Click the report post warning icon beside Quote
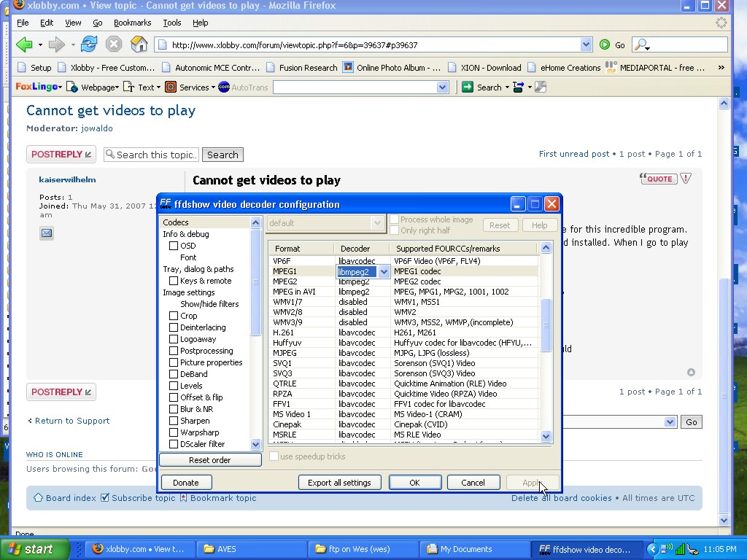The height and width of the screenshot is (560, 747). [686, 179]
